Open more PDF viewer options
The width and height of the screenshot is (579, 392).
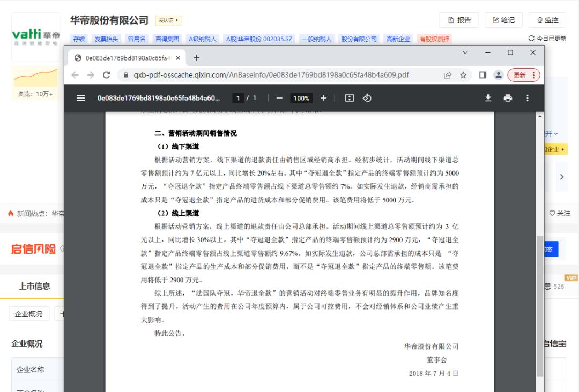pos(528,98)
